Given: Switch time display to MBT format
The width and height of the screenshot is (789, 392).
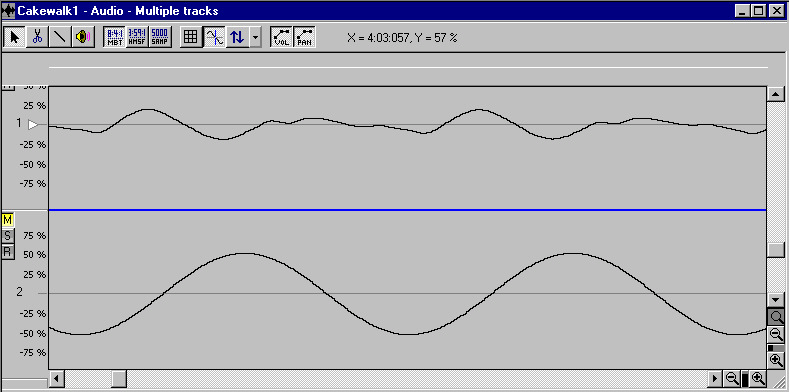Looking at the screenshot, I should point(115,37).
